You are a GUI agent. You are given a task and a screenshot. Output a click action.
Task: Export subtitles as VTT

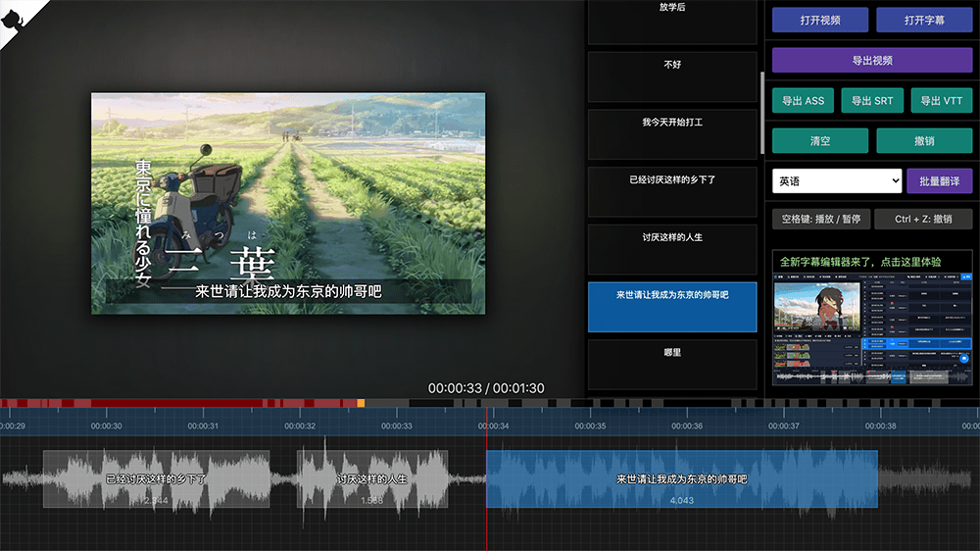(x=941, y=101)
